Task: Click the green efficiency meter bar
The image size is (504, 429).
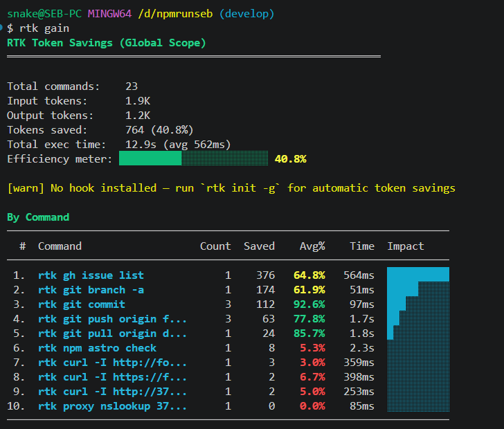Action: click(x=194, y=158)
